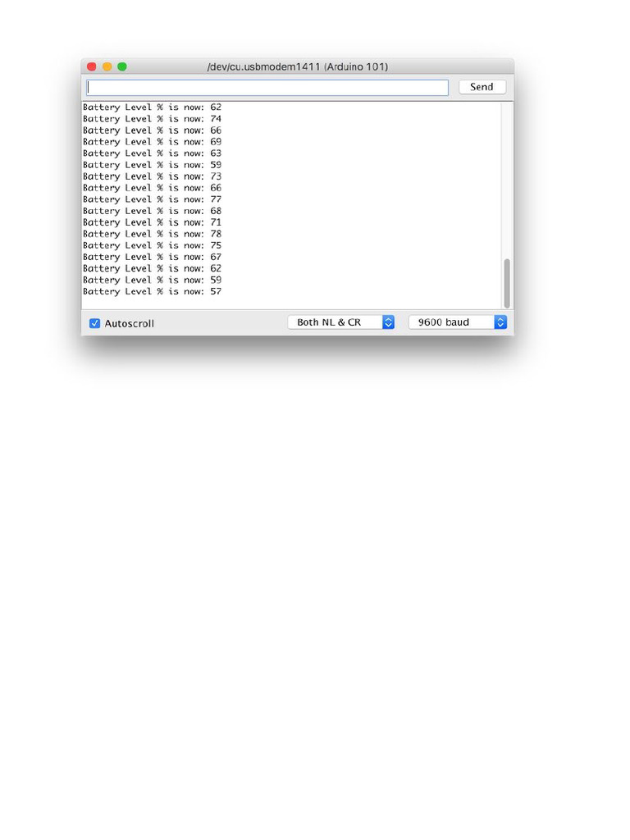
Task: Click the Send button
Action: tap(482, 87)
